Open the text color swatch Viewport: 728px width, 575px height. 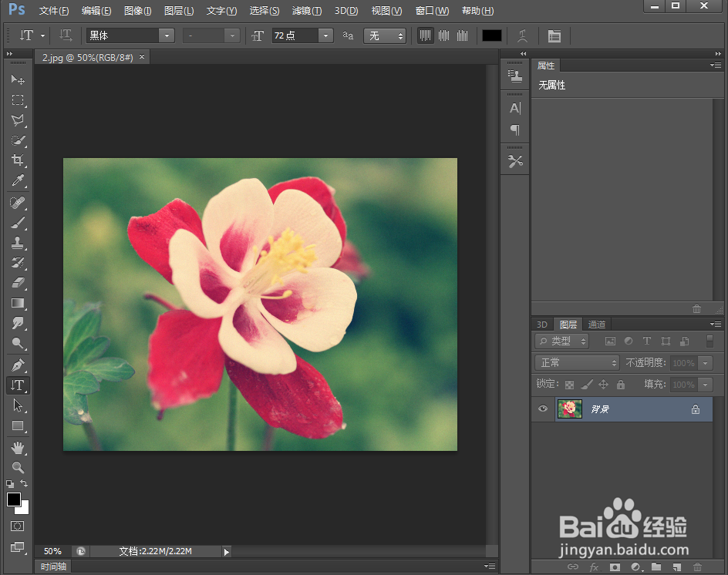pos(492,35)
